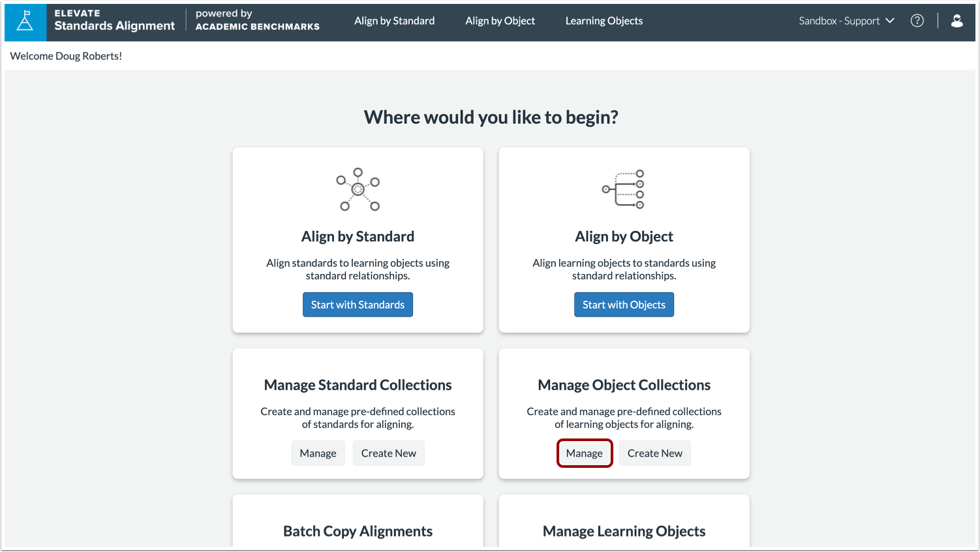
Task: Select Learning Objects from the navigation bar
Action: point(604,20)
